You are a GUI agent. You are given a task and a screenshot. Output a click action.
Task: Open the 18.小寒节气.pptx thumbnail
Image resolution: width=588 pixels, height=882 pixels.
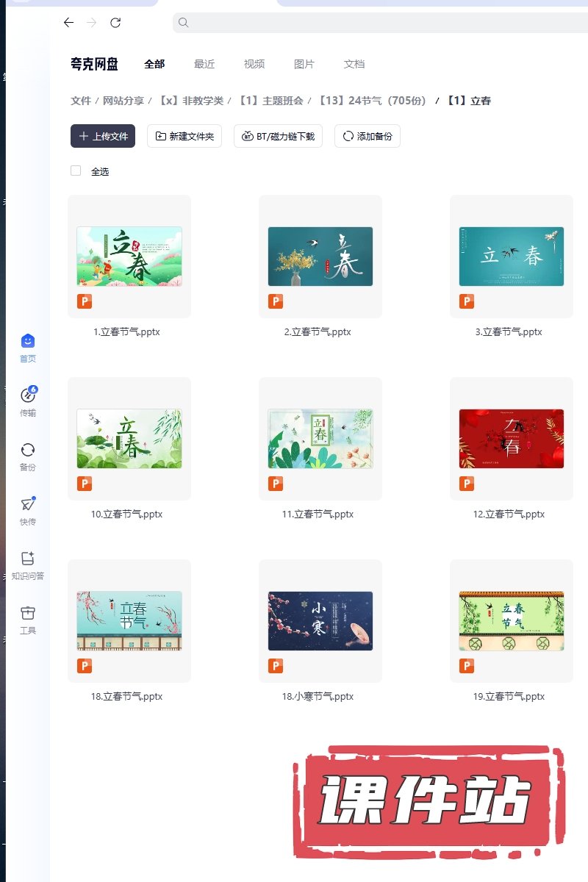pyautogui.click(x=320, y=621)
